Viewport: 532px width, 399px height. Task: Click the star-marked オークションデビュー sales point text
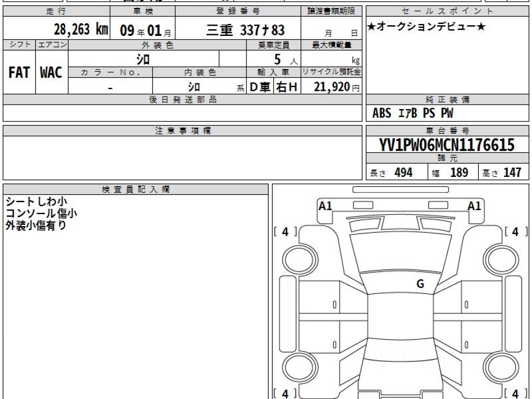[x=426, y=27]
